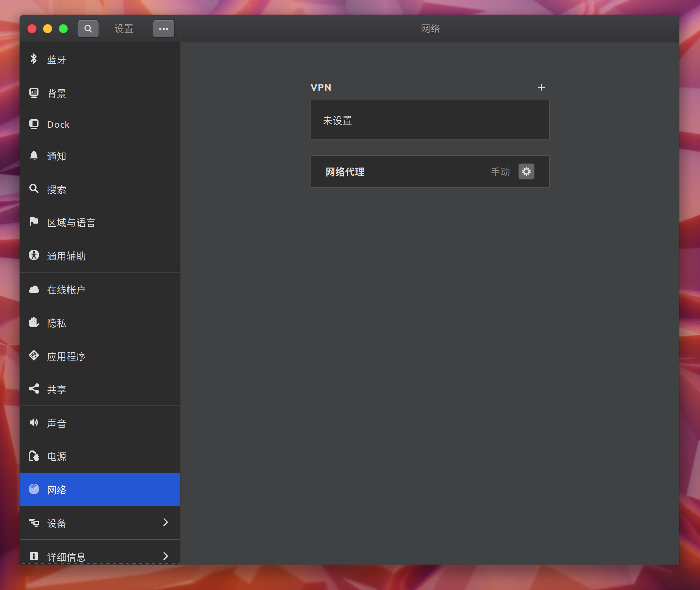Open the 应用程序 applications panel
The image size is (700, 590).
(66, 356)
